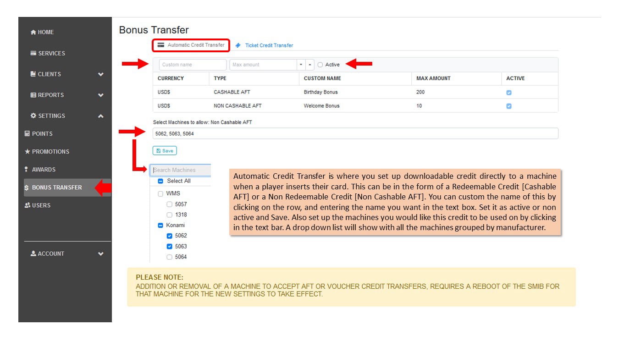Click the Services card icon

(33, 53)
